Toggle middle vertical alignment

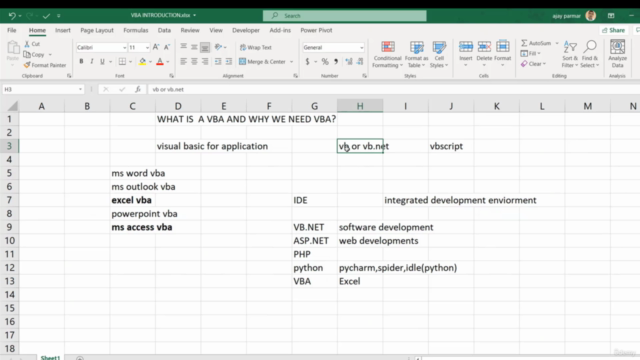[x=194, y=47]
